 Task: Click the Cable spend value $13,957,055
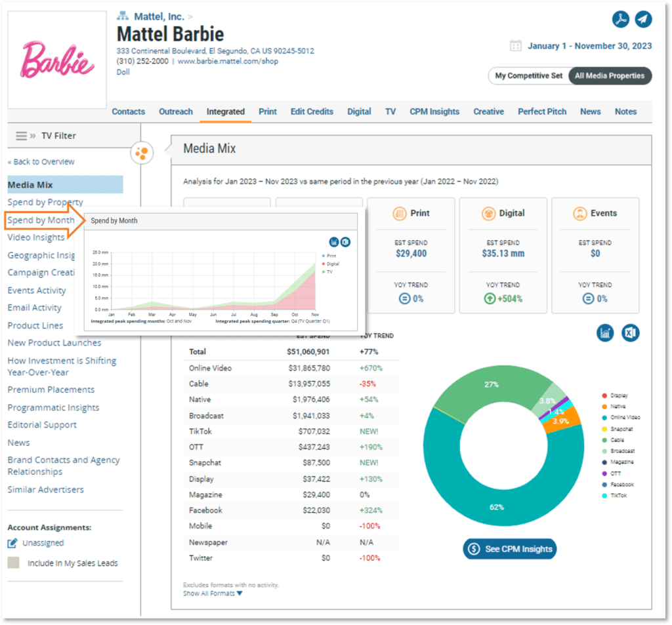tap(309, 384)
